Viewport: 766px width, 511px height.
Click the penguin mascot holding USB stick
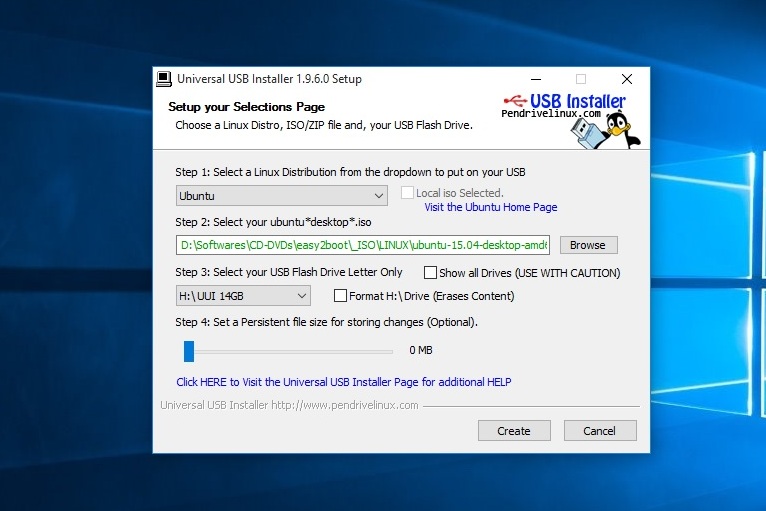[x=620, y=130]
